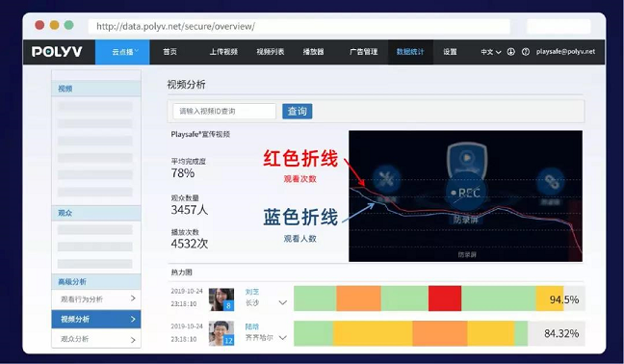Focus the video ID search input field
Image resolution: width=624 pixels, height=364 pixels.
[x=224, y=111]
